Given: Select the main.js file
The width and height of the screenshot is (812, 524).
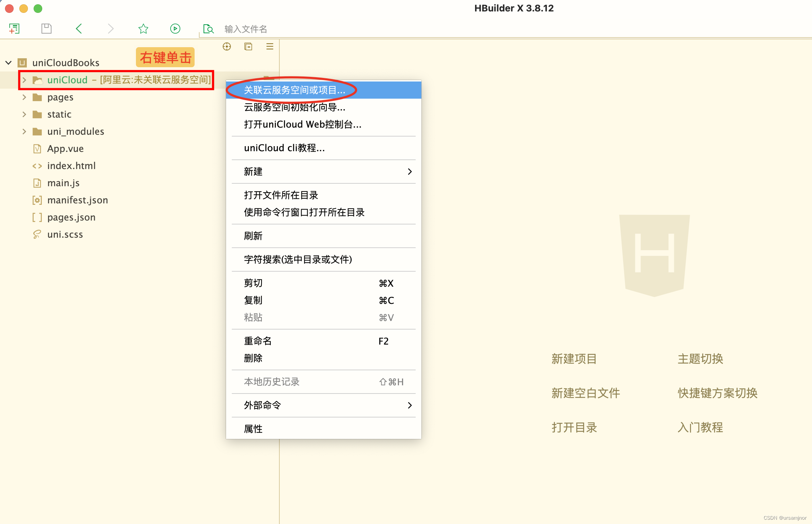Looking at the screenshot, I should [x=63, y=183].
